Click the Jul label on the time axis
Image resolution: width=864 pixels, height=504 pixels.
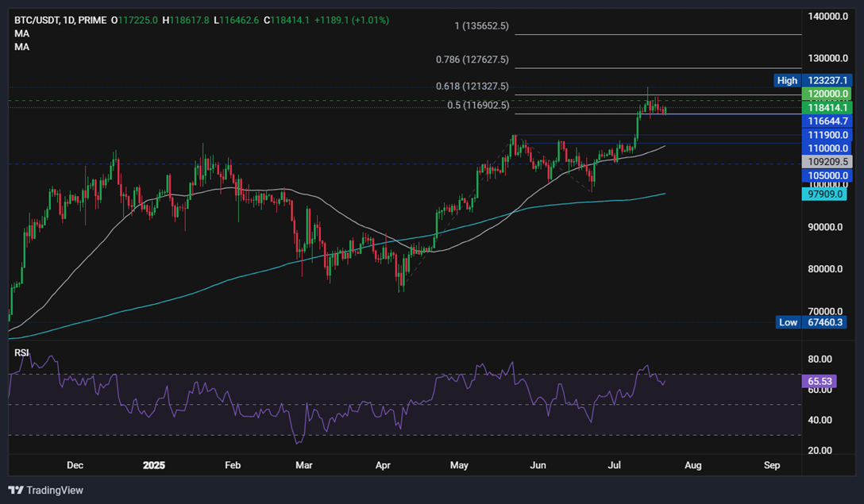point(614,465)
